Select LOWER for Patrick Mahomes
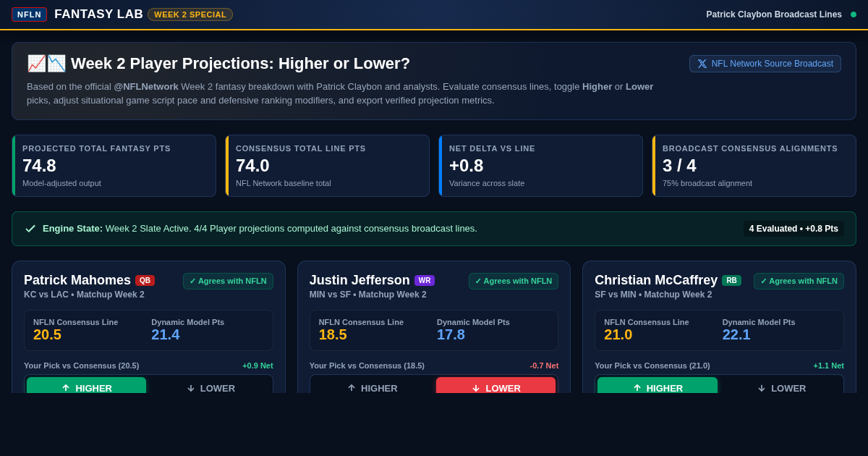Viewport: 868px width, 456px height. (x=210, y=385)
